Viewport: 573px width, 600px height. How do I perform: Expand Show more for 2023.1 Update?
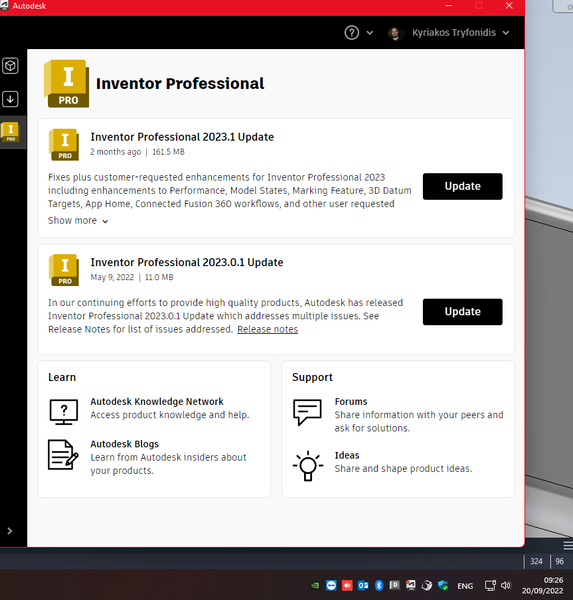pyautogui.click(x=78, y=221)
